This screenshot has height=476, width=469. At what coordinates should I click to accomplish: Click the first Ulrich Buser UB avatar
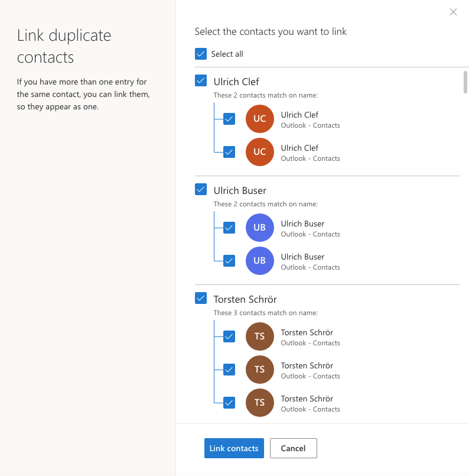[259, 228]
